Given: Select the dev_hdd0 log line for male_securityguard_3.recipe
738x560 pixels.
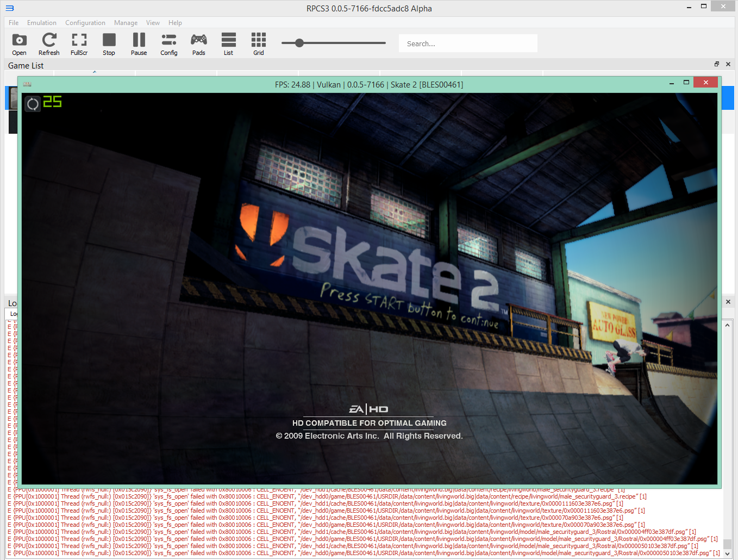Looking at the screenshot, I should click(x=327, y=496).
